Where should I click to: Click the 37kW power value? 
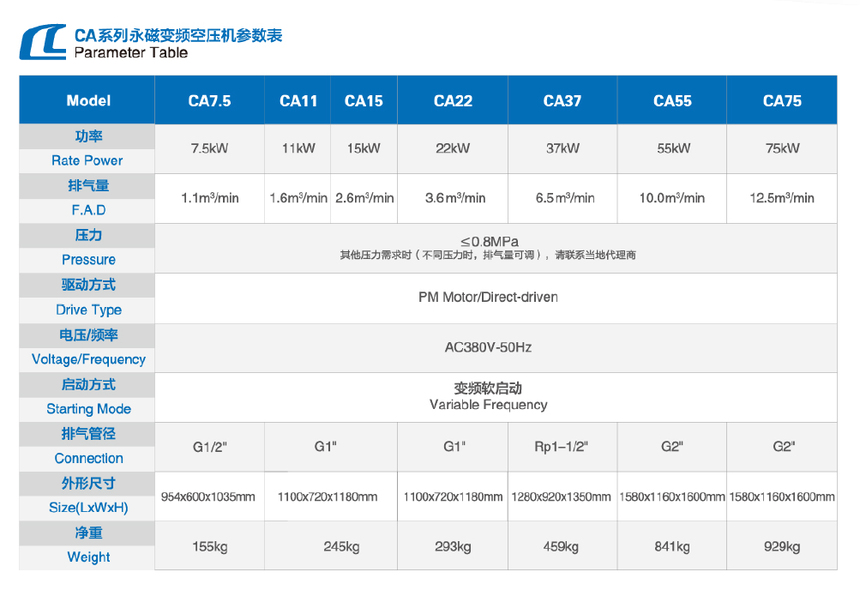(563, 148)
